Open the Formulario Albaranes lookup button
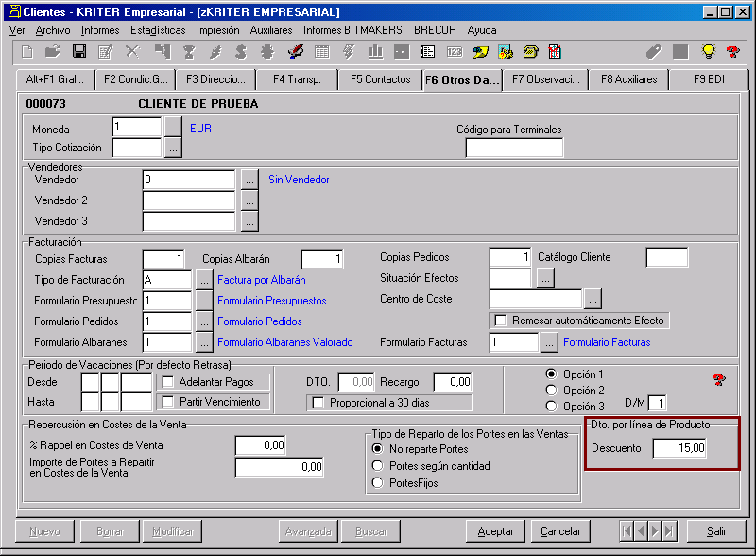Viewport: 756px width, 556px height. pos(204,342)
